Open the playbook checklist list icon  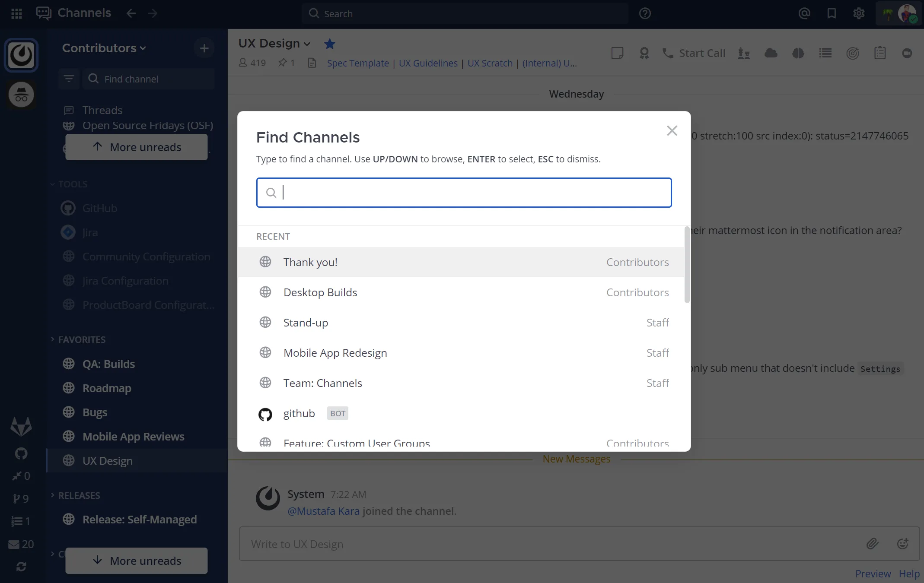[x=825, y=53]
